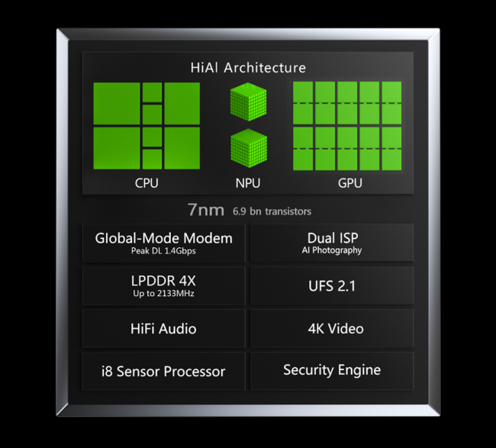The width and height of the screenshot is (496, 448).
Task: Select the topmost small CPU core square
Action: tap(152, 92)
